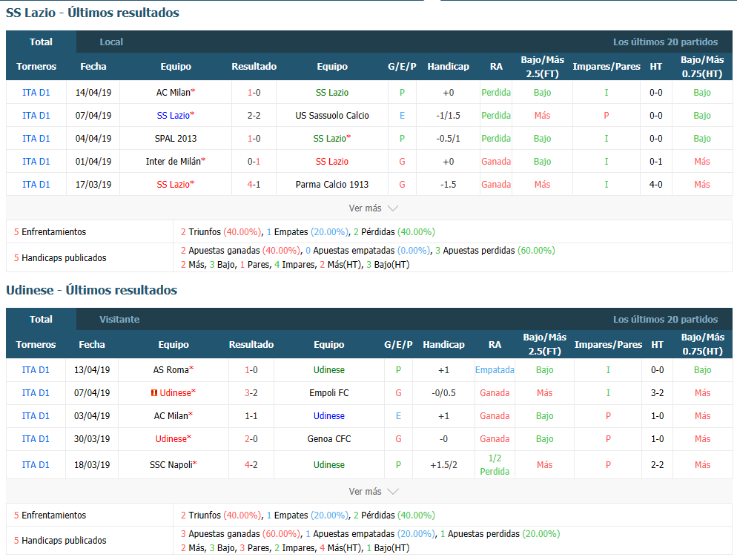Image resolution: width=737 pixels, height=560 pixels.
Task: Expand Ver más under SS Lazio results
Action: (x=373, y=208)
